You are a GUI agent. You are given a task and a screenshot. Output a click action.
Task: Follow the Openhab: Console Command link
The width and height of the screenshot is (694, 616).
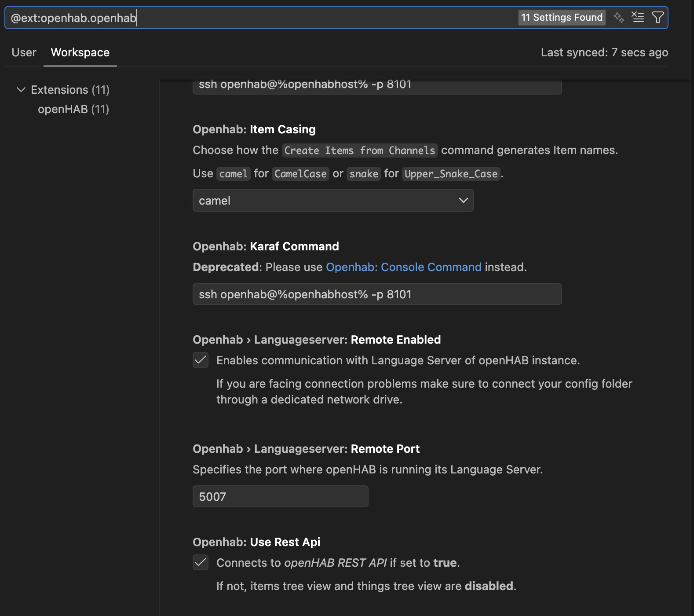(403, 267)
